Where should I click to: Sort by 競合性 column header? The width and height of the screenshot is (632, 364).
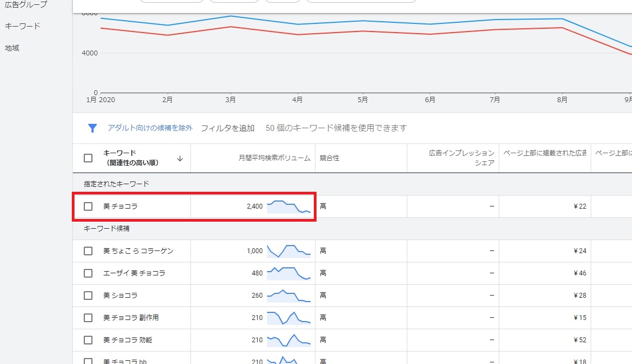(330, 158)
